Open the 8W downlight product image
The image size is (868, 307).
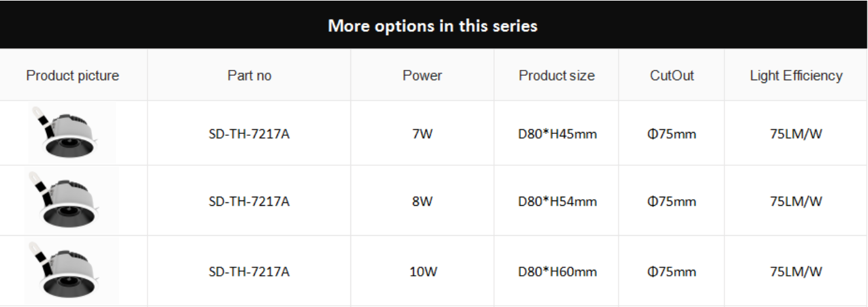71,200
